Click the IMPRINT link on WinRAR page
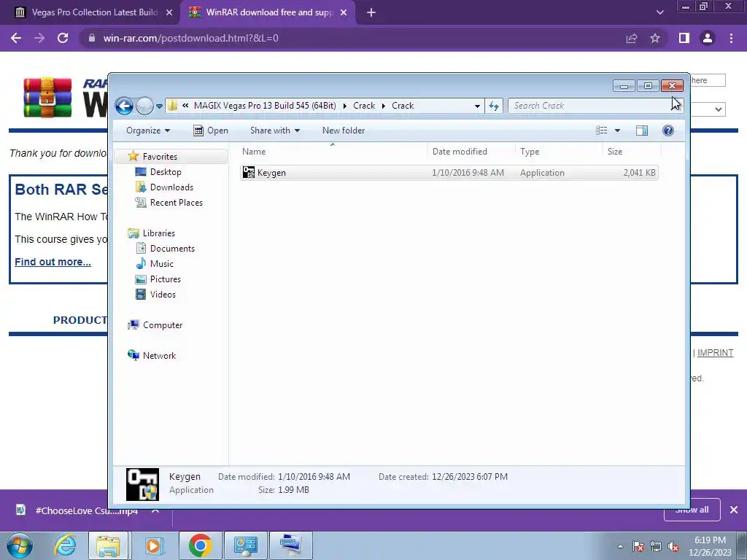Screen dimensions: 747x560 point(715,353)
